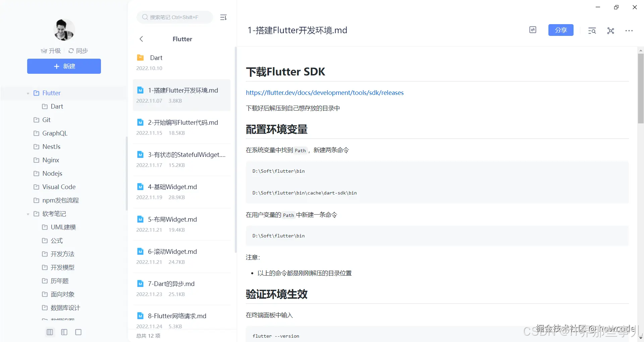Image resolution: width=644 pixels, height=342 pixels.
Task: Click the blue 分享 share button
Action: [x=561, y=30]
